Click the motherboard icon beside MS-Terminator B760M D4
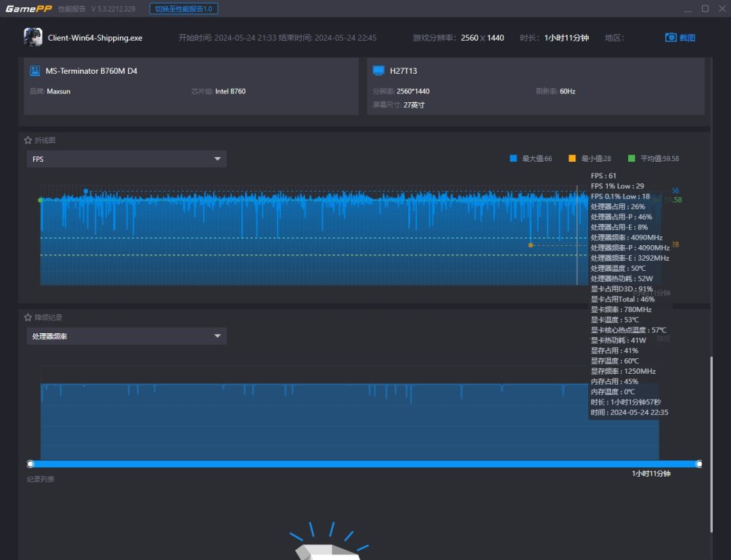The width and height of the screenshot is (731, 560). point(35,71)
